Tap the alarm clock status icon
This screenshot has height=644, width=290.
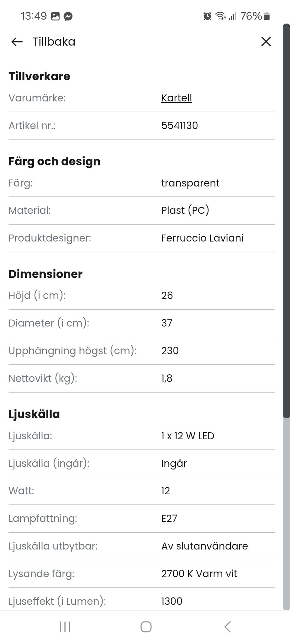[x=207, y=16]
